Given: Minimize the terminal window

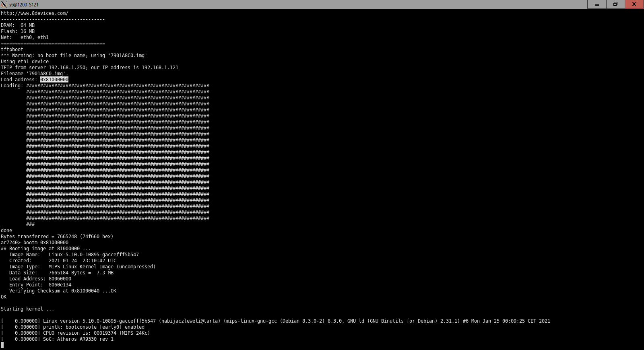Looking at the screenshot, I should pyautogui.click(x=597, y=4).
